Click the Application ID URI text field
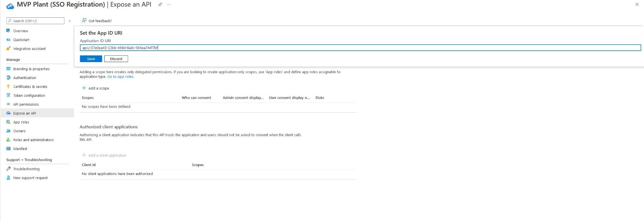This screenshot has width=644, height=221. [x=360, y=48]
